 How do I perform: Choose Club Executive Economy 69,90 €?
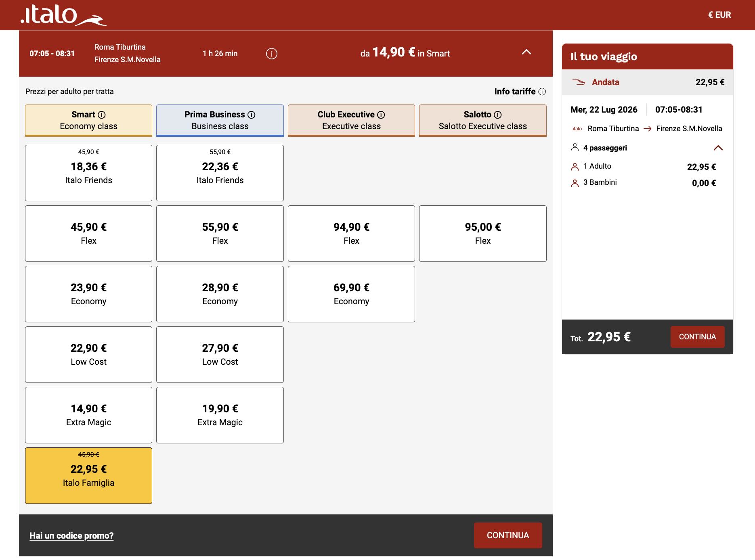[351, 294]
